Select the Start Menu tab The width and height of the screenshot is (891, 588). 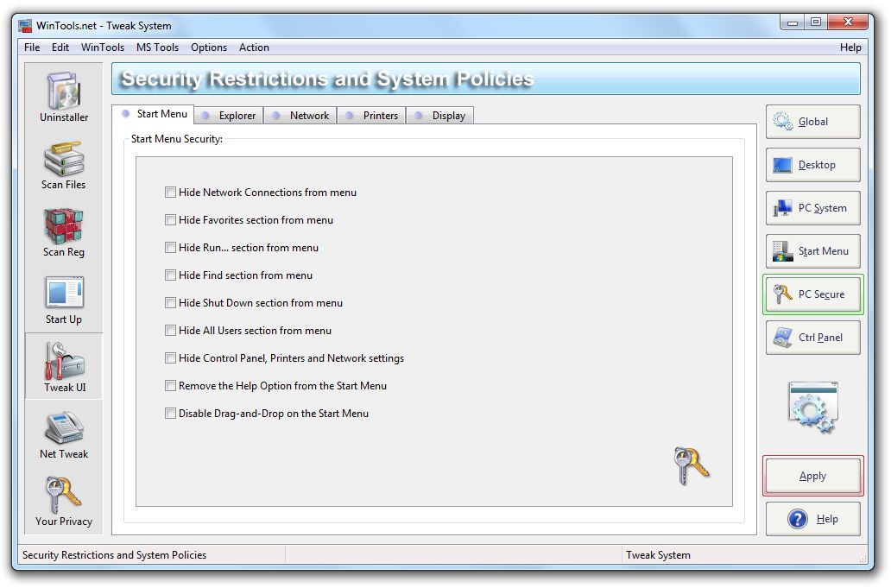pyautogui.click(x=154, y=114)
